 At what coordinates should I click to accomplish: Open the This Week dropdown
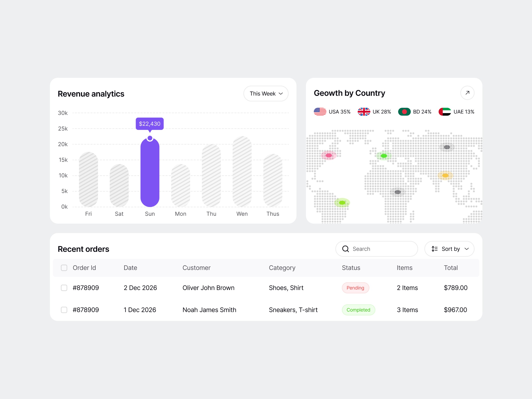point(266,94)
